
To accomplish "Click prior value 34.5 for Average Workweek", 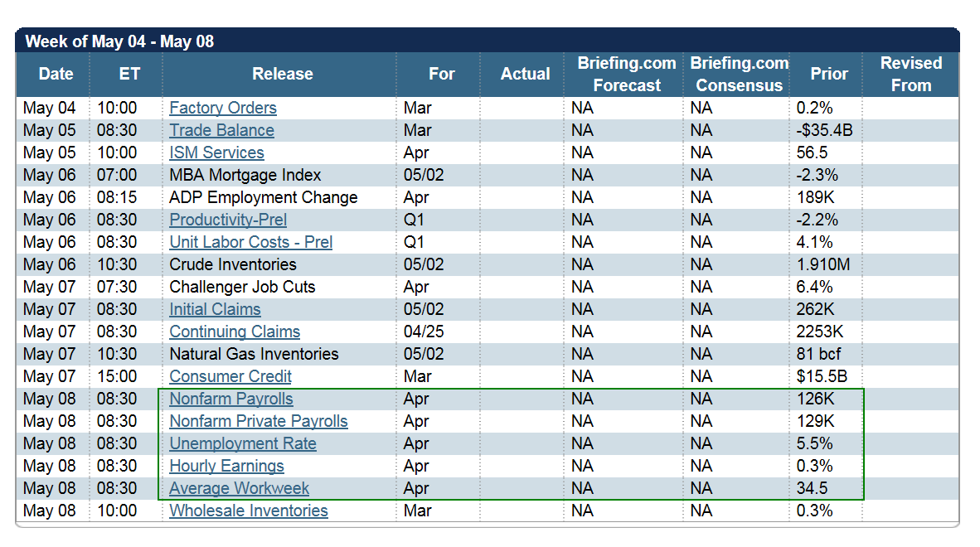I will click(x=812, y=488).
